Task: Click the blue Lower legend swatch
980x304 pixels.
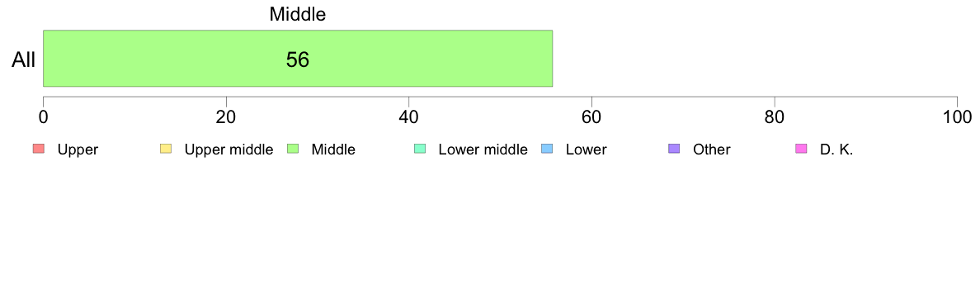Action: click(547, 149)
